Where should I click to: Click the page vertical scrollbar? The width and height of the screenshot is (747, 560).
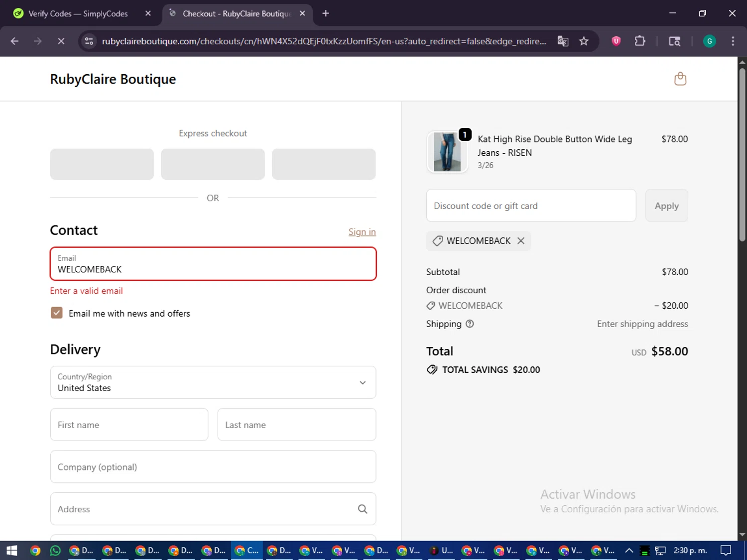coord(742,154)
